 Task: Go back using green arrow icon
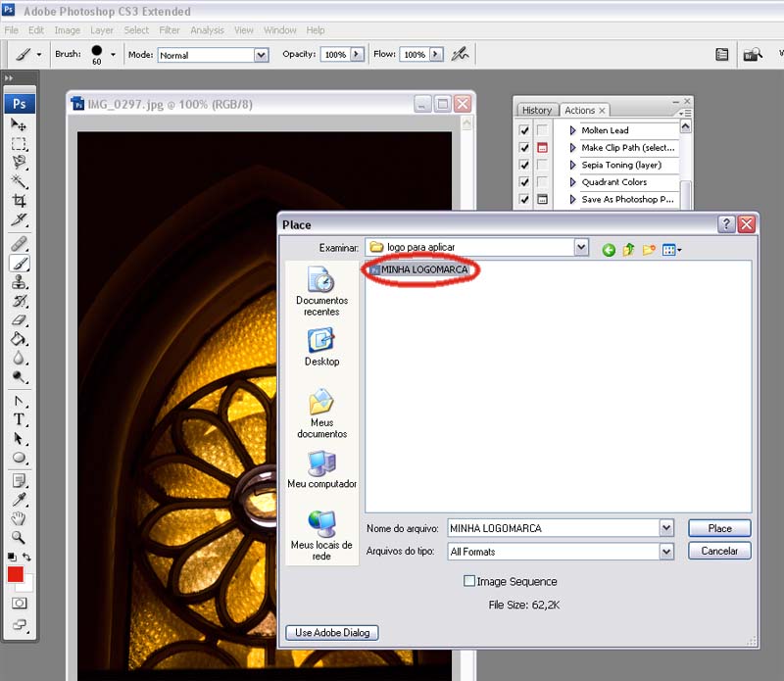(609, 250)
